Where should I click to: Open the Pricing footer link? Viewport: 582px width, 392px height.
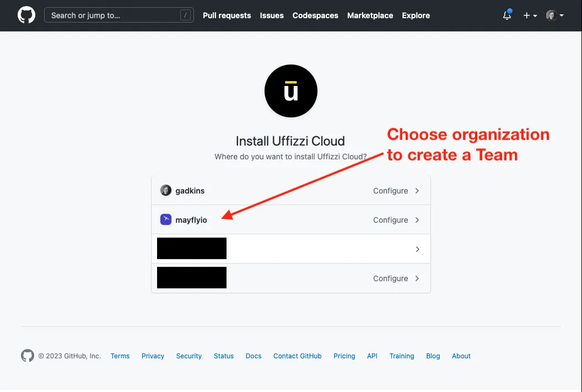pos(344,356)
